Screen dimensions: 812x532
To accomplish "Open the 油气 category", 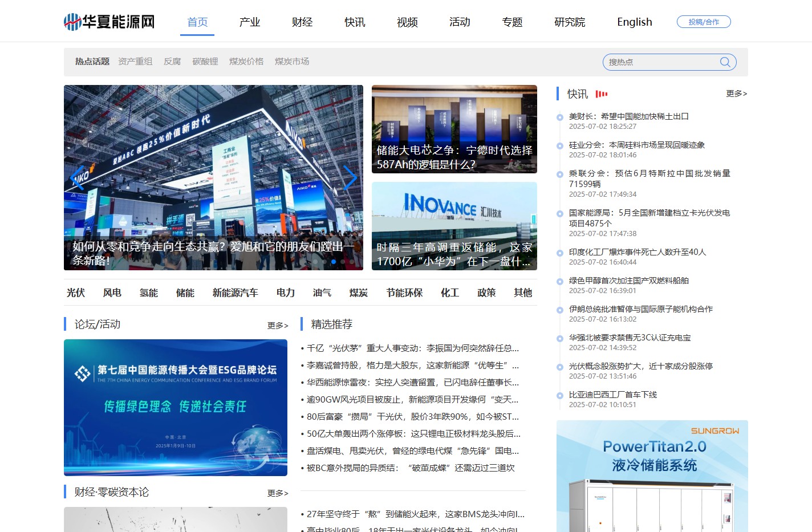I will [322, 293].
